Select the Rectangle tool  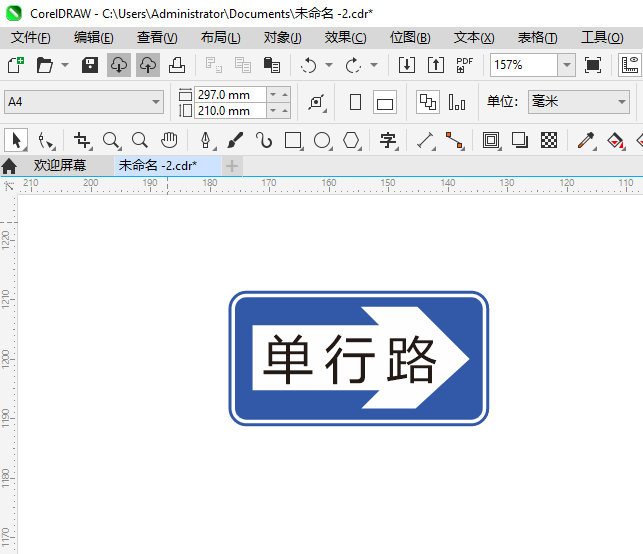(x=293, y=141)
